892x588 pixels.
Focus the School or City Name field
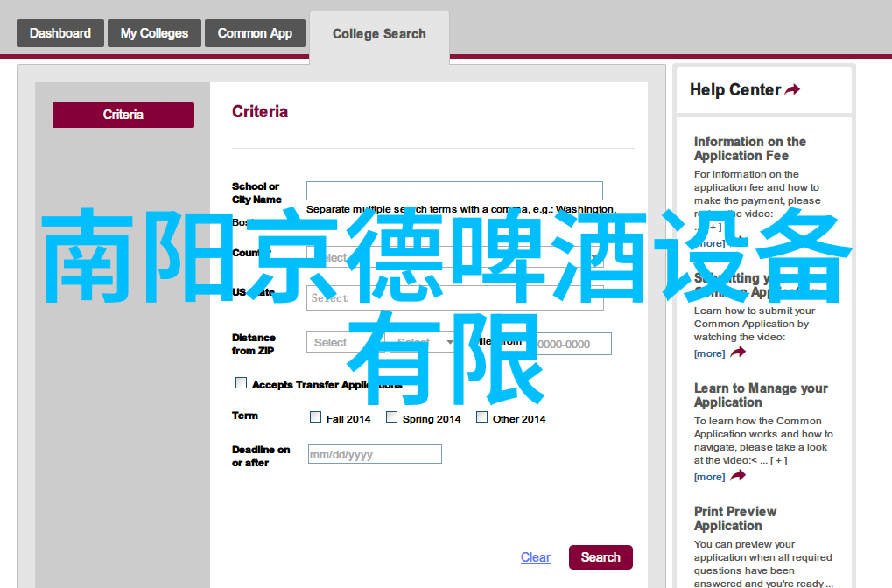pos(454,191)
